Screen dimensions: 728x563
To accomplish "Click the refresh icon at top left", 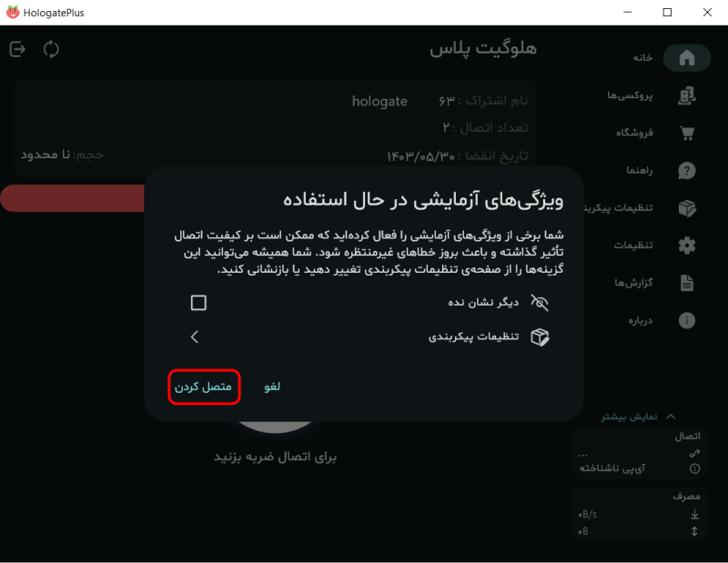I will pyautogui.click(x=51, y=49).
